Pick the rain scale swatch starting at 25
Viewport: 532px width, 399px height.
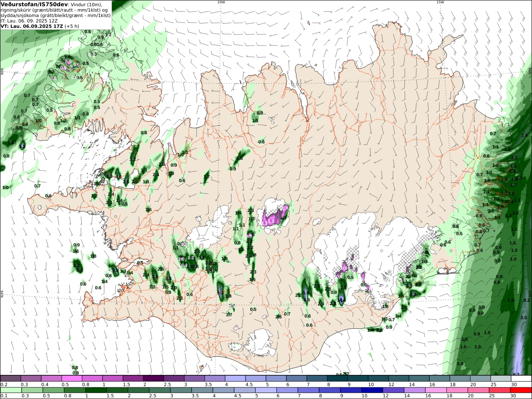pyautogui.click(x=500, y=390)
